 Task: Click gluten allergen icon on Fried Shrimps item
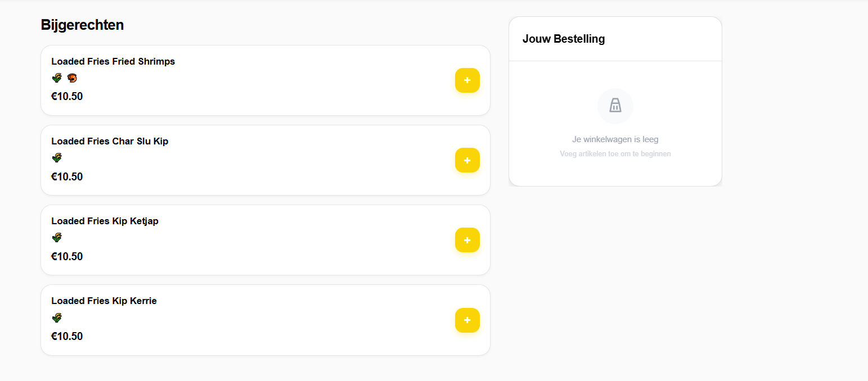57,78
